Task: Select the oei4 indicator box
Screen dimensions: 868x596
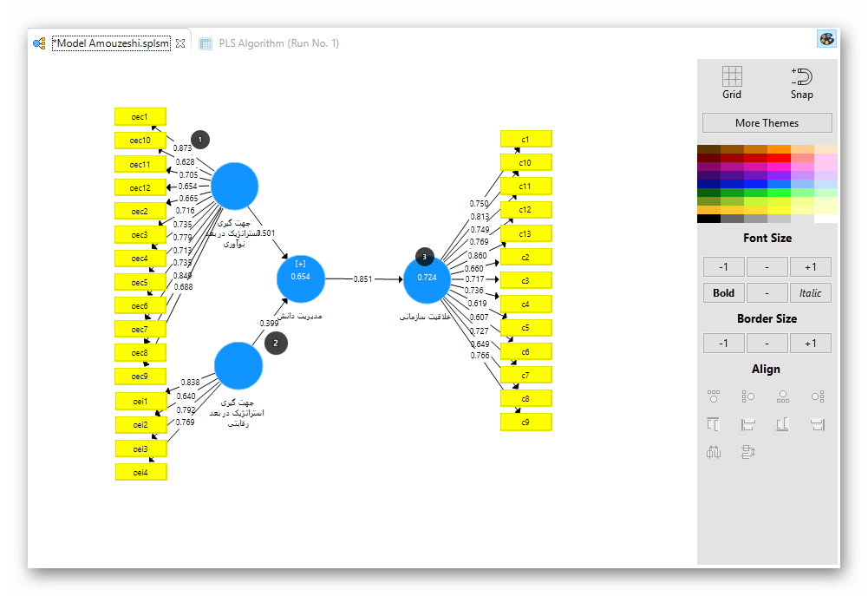Action: (x=140, y=473)
